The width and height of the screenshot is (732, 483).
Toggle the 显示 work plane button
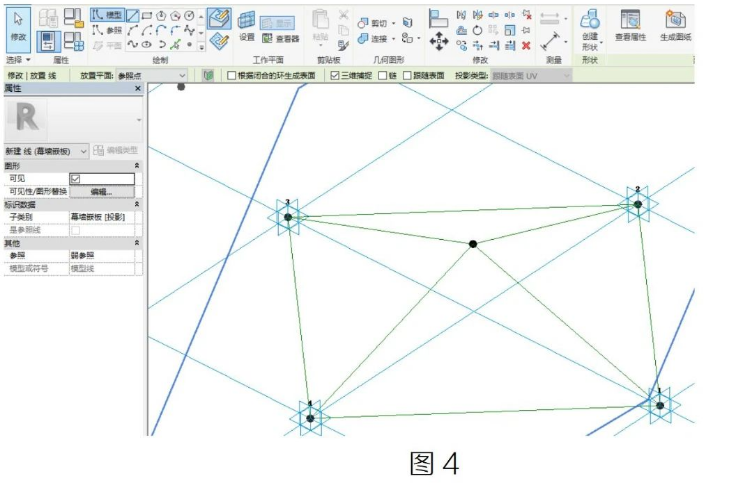pyautogui.click(x=277, y=22)
